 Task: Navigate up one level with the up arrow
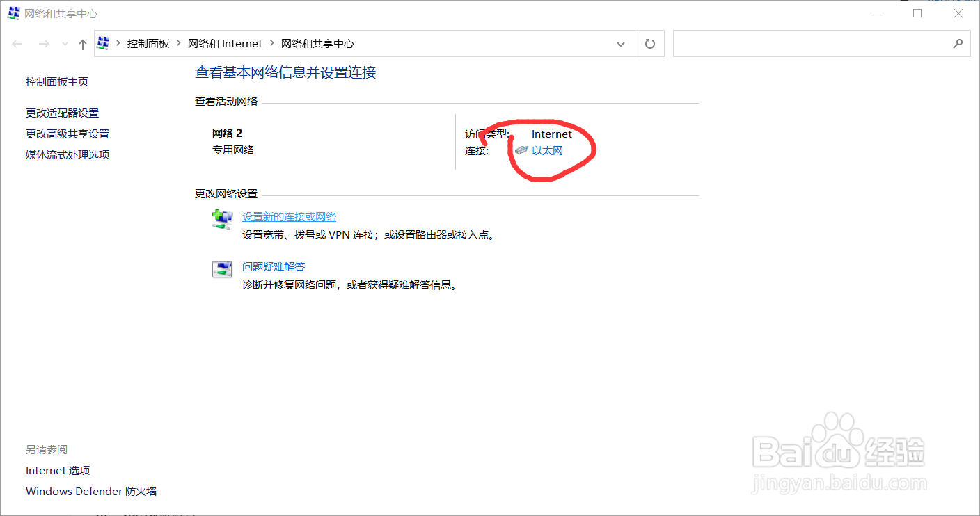(x=81, y=43)
